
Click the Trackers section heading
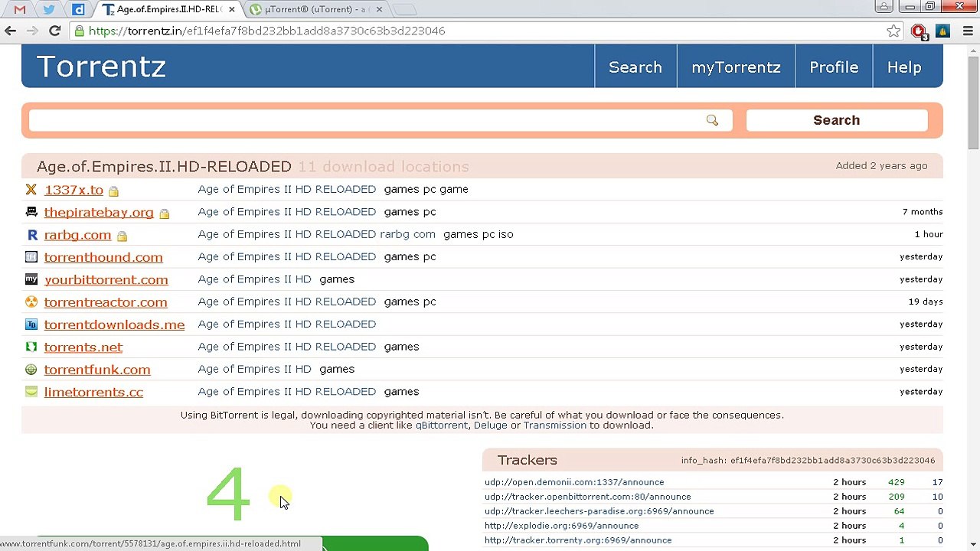pos(527,460)
